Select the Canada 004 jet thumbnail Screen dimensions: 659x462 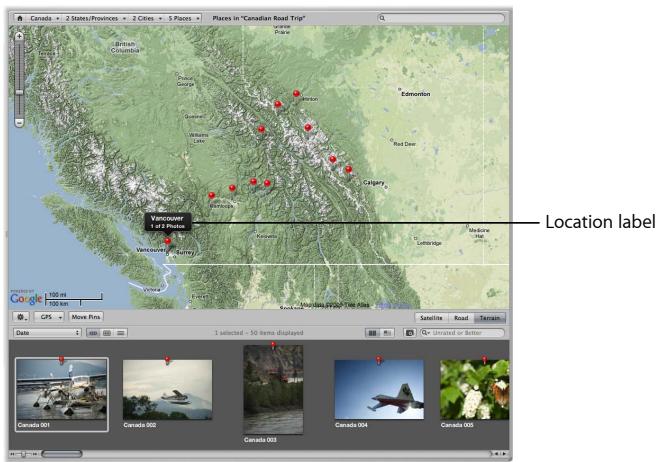coord(379,390)
